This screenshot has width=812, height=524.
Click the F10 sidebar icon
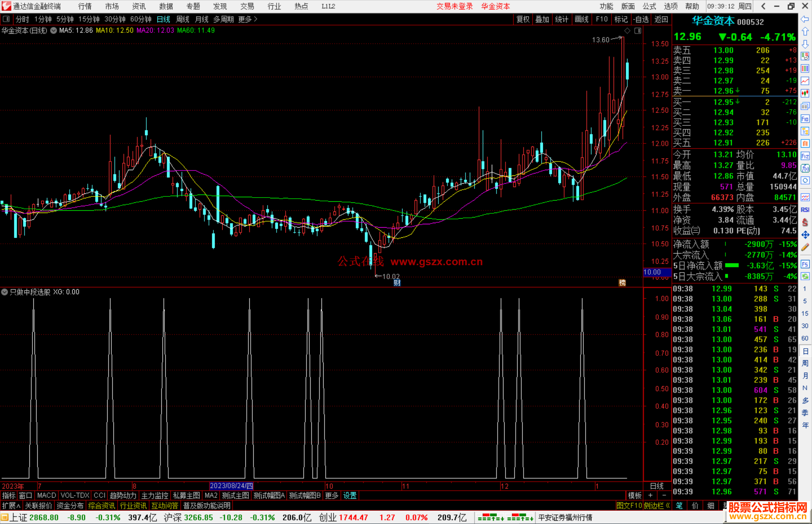coord(805,119)
